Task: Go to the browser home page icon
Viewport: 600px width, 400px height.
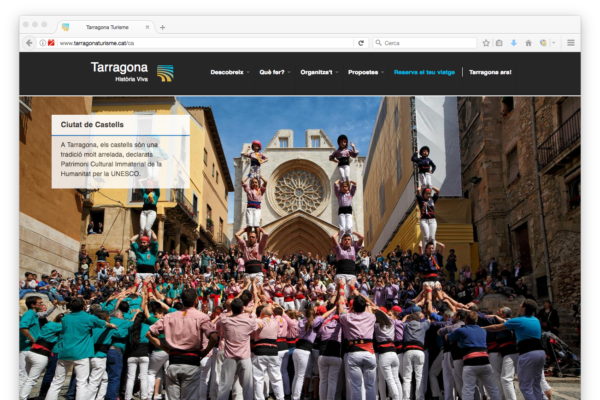Action: tap(529, 43)
